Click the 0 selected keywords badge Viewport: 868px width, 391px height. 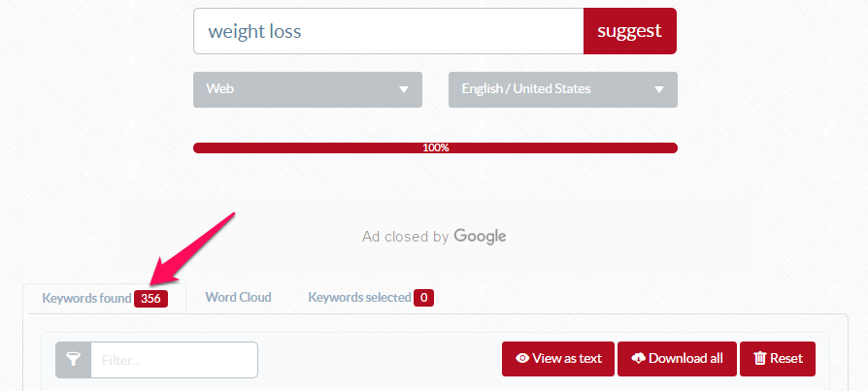pos(423,298)
